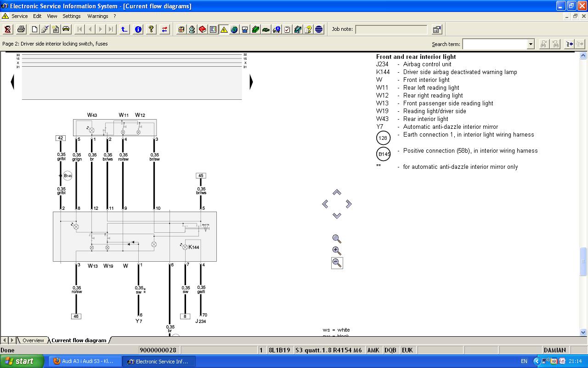Click the job note properties button

click(x=437, y=29)
